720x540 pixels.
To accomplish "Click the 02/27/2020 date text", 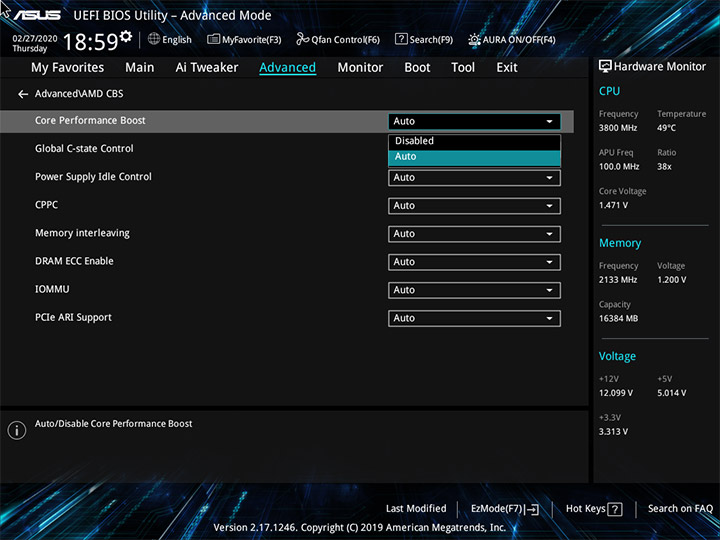I will pyautogui.click(x=34, y=39).
